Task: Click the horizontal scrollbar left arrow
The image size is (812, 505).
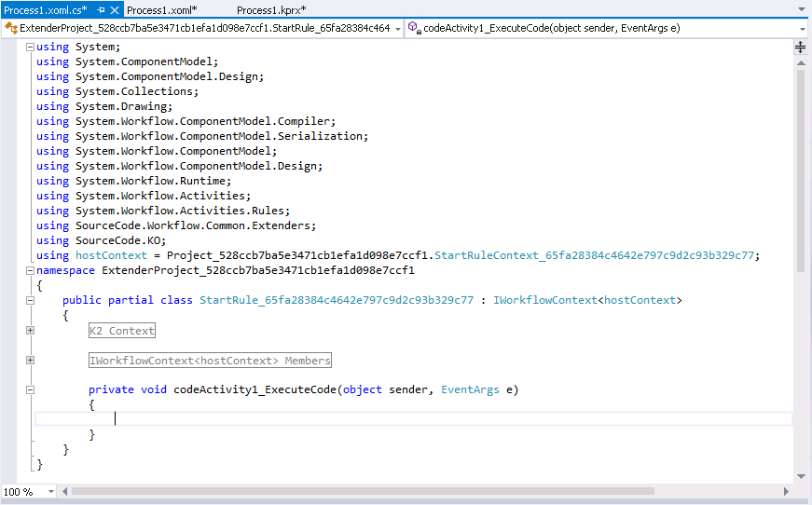Action: (64, 492)
